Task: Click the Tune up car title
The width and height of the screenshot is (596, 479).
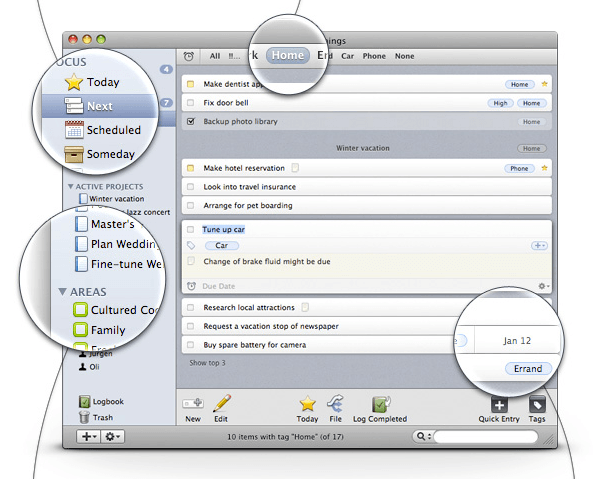Action: coord(224,229)
